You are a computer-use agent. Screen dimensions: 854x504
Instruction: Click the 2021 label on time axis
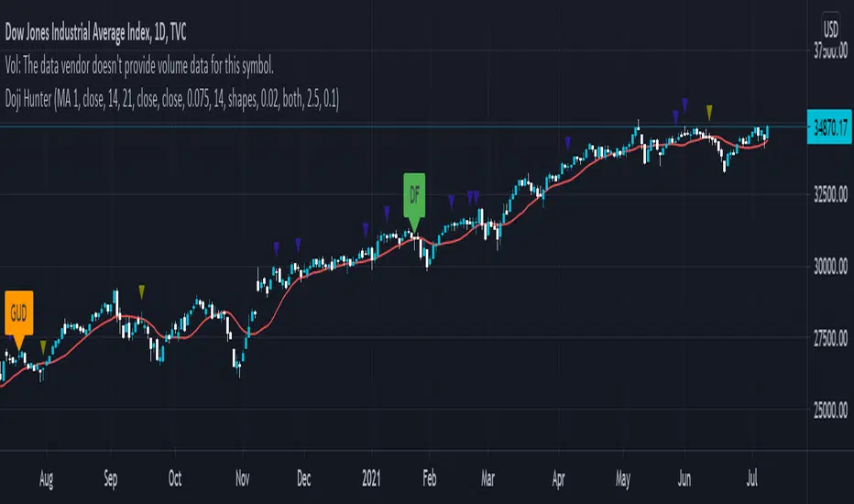pyautogui.click(x=371, y=478)
